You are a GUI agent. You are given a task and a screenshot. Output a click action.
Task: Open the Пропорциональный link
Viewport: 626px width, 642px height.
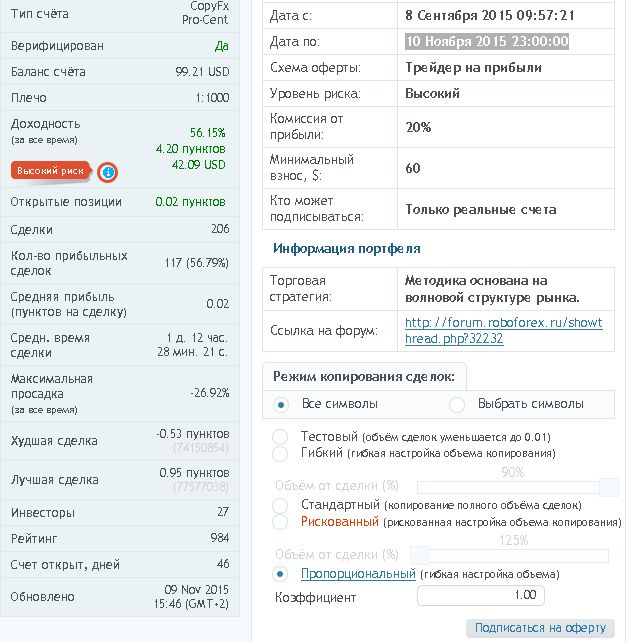click(x=358, y=574)
